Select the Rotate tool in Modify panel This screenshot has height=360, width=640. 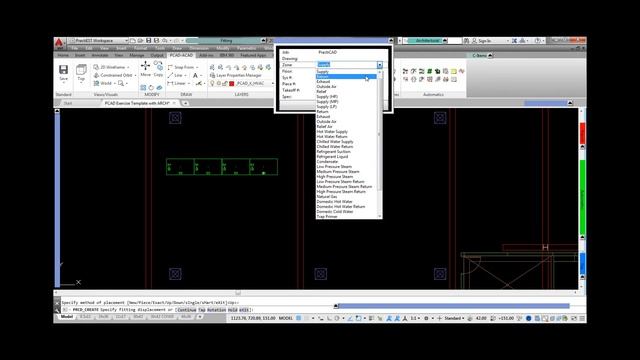[151, 87]
